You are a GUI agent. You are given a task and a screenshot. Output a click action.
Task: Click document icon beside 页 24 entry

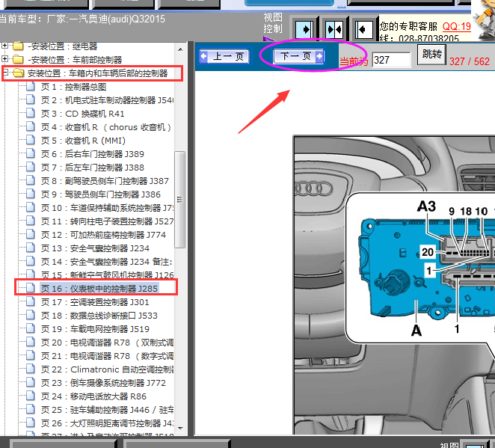[x=31, y=396]
